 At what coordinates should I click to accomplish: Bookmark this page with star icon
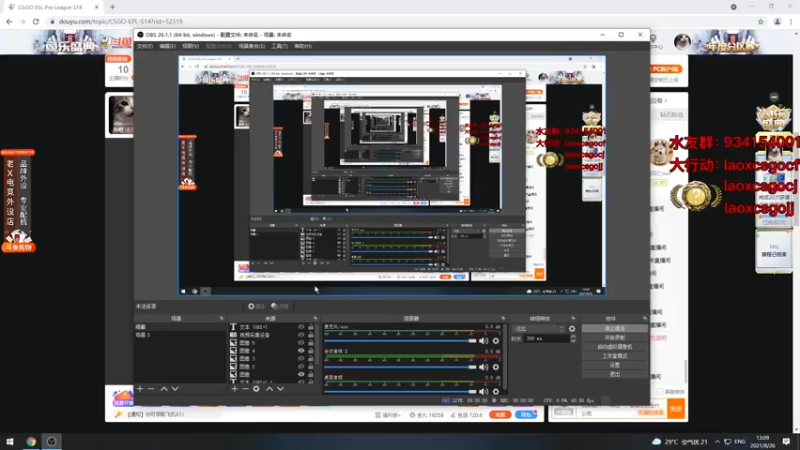[761, 21]
